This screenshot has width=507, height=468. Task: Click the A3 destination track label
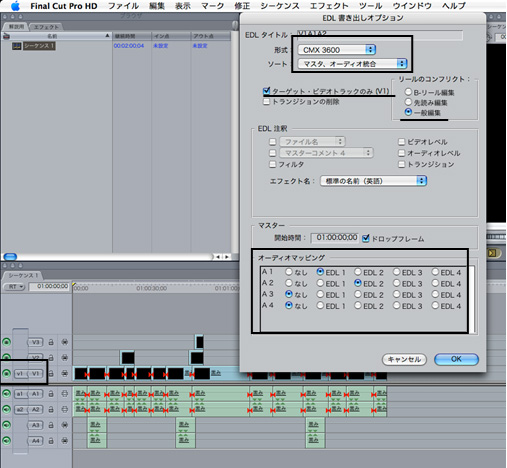(35, 425)
